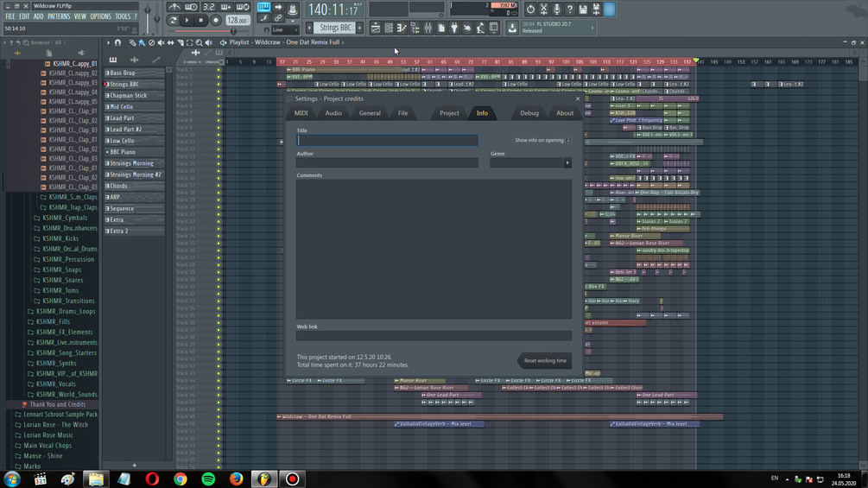Toggle the 3.2 countdown before recording
The height and width of the screenshot is (488, 868).
[x=209, y=7]
